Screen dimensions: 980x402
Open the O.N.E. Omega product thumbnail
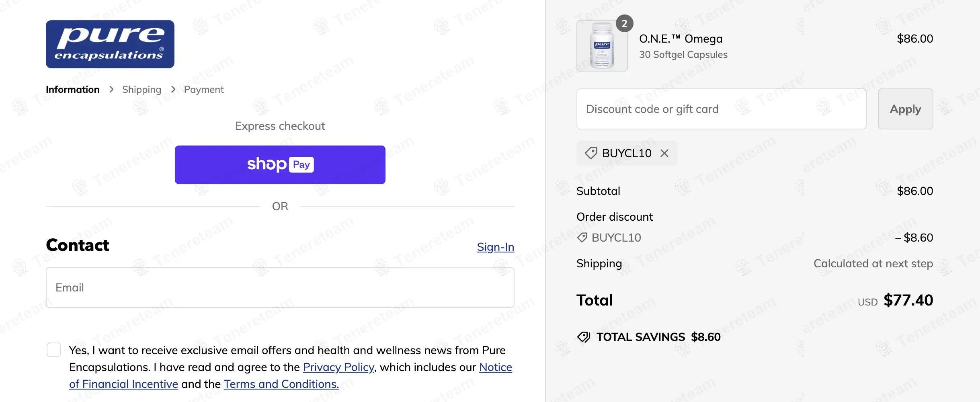(x=602, y=46)
